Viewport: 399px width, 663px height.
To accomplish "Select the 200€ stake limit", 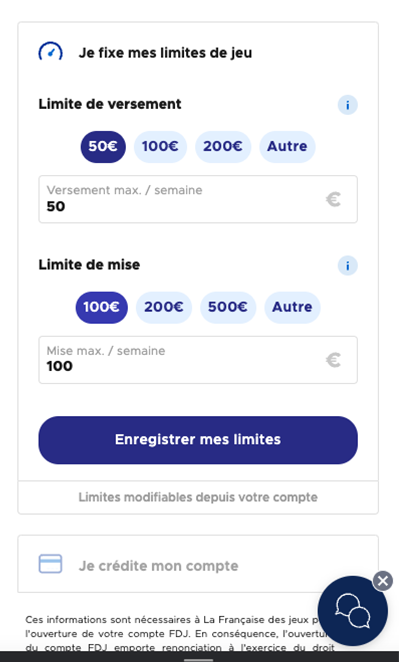I will [x=164, y=307].
